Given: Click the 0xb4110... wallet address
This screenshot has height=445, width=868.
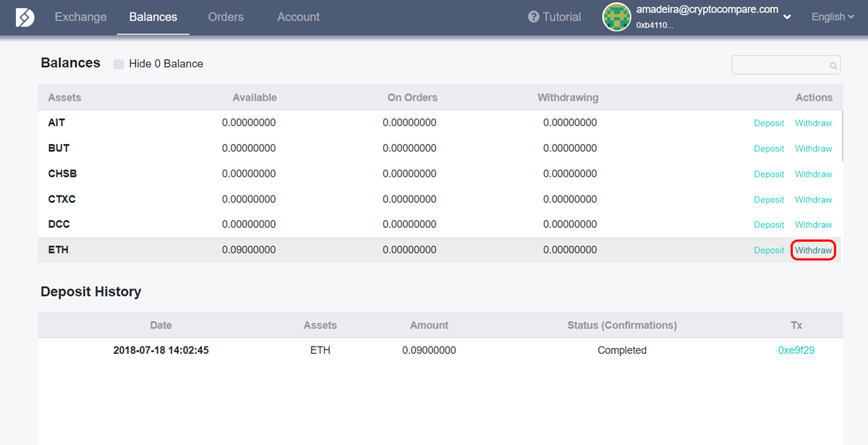Looking at the screenshot, I should [x=655, y=25].
